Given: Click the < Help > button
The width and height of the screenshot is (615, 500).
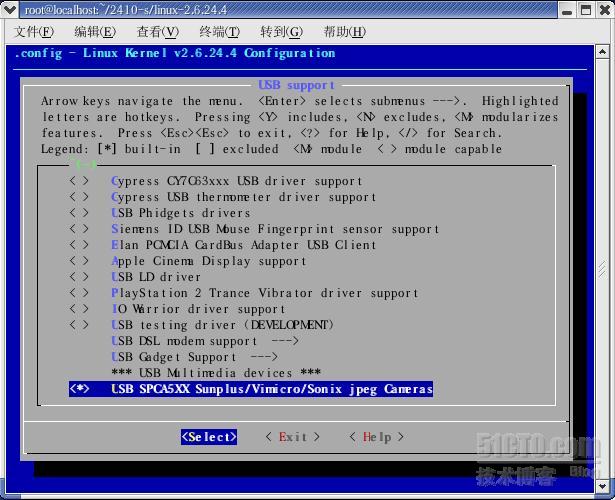Looking at the screenshot, I should pyautogui.click(x=377, y=437).
